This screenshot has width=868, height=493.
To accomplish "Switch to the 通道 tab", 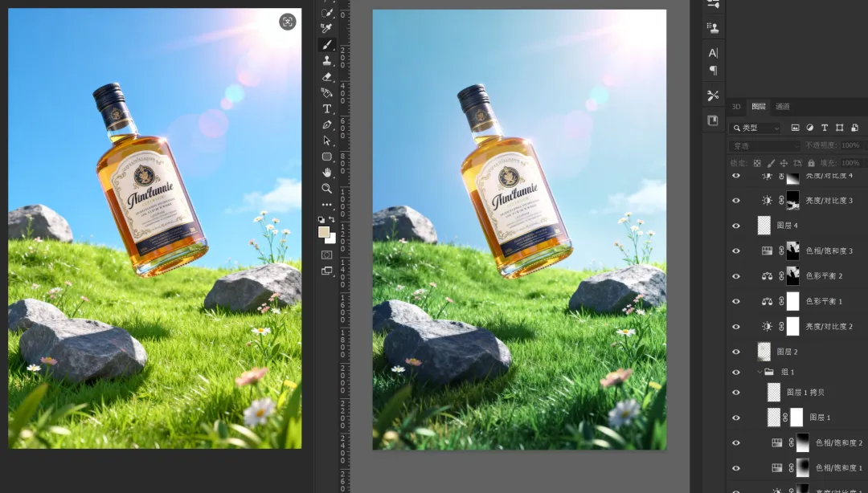I will [782, 107].
